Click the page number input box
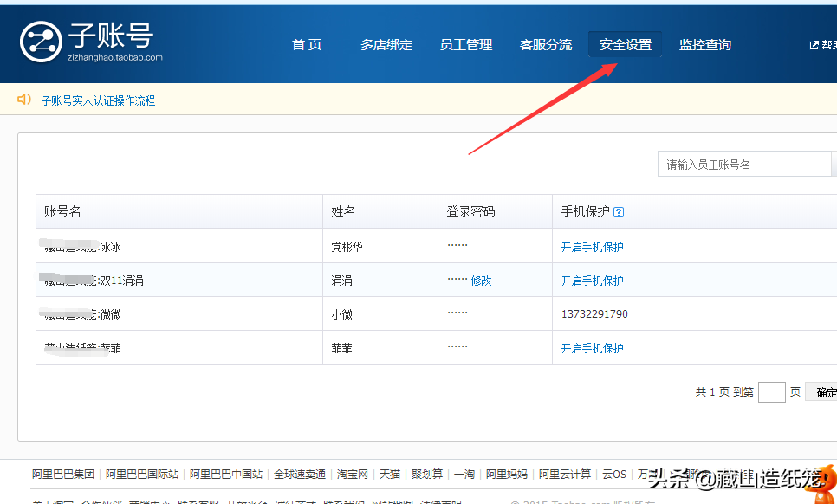 (771, 392)
